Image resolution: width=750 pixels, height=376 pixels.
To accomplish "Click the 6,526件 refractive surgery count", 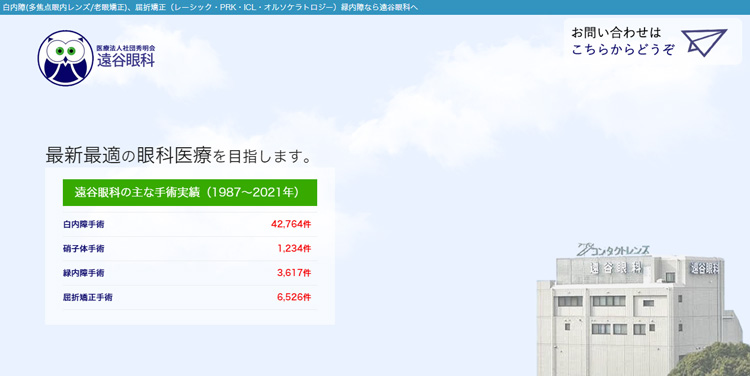I will (x=294, y=297).
